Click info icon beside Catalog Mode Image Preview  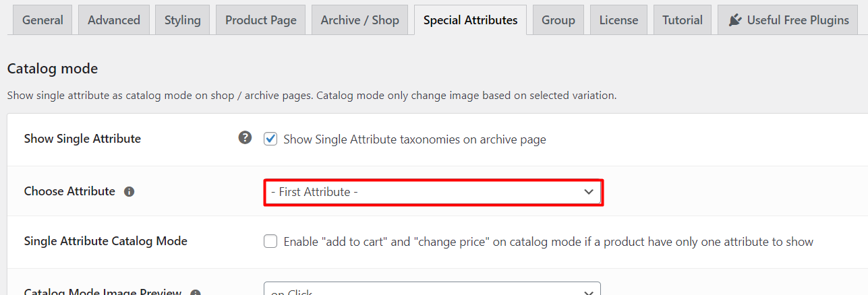click(196, 293)
